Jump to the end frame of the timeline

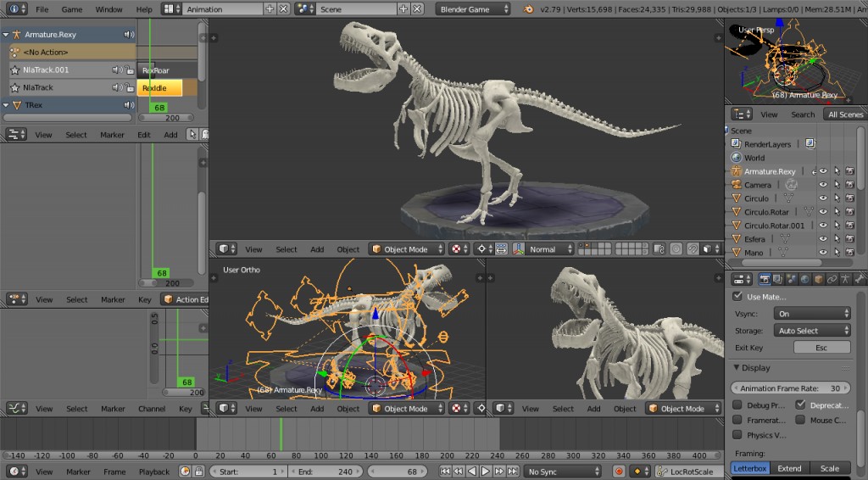(510, 472)
